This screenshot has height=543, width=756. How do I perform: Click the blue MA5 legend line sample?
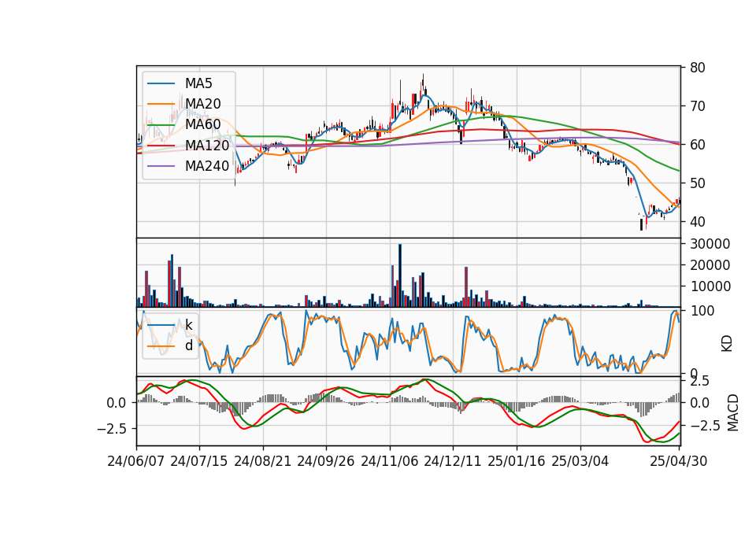[x=161, y=83]
